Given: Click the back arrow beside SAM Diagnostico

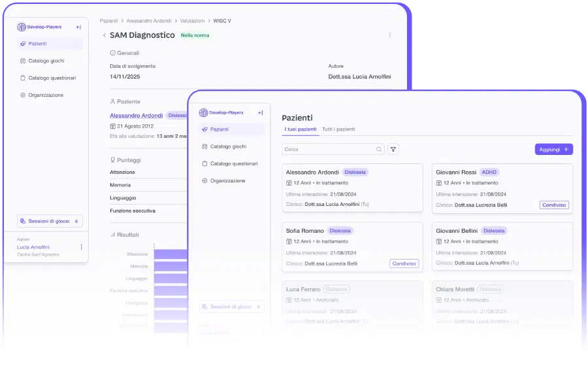Looking at the screenshot, I should point(104,35).
